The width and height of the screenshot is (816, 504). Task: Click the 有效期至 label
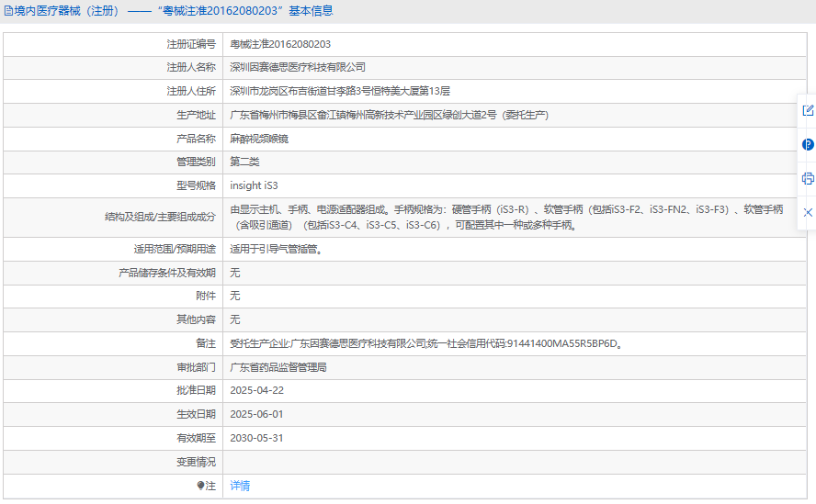pos(196,439)
